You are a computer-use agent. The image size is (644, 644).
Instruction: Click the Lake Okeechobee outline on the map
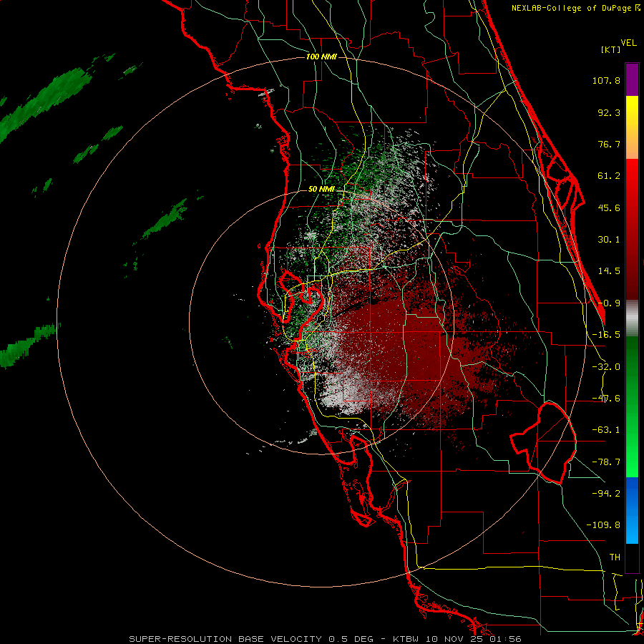tap(543, 443)
